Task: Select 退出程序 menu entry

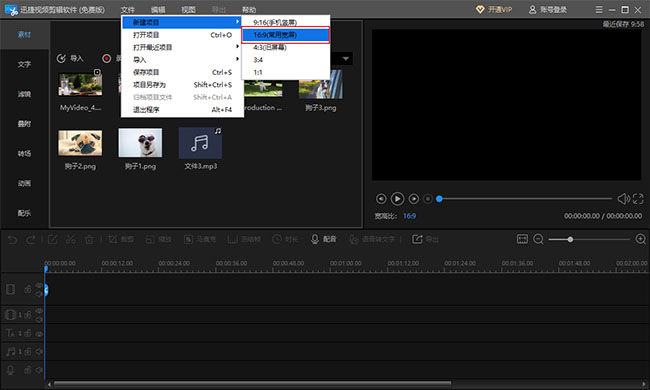Action: [182, 110]
